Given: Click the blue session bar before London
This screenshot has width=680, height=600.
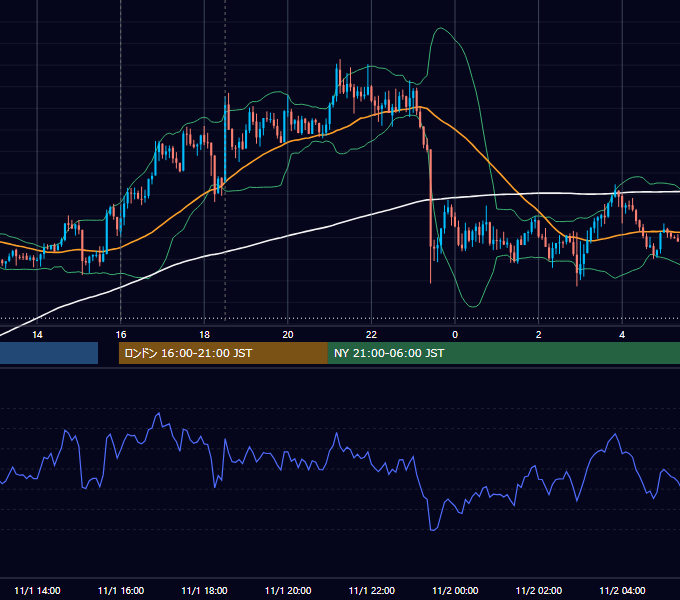Looking at the screenshot, I should (x=49, y=353).
